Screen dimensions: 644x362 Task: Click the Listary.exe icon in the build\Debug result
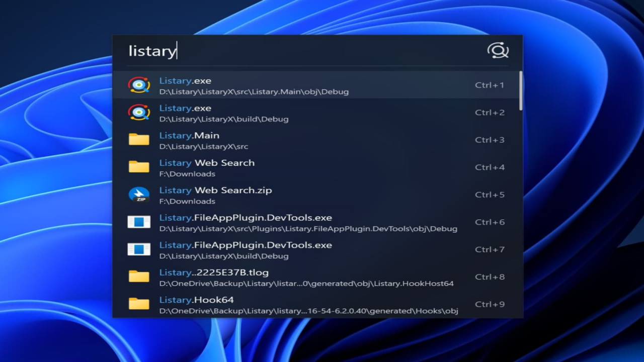pos(139,112)
